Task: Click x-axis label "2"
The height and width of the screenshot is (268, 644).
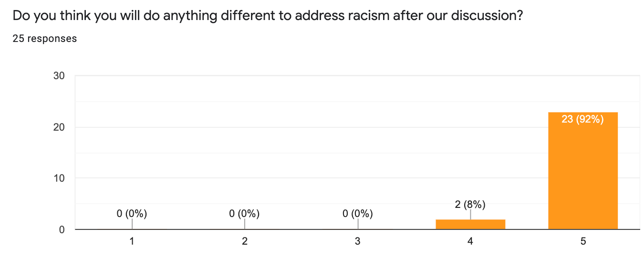Action: pos(245,242)
